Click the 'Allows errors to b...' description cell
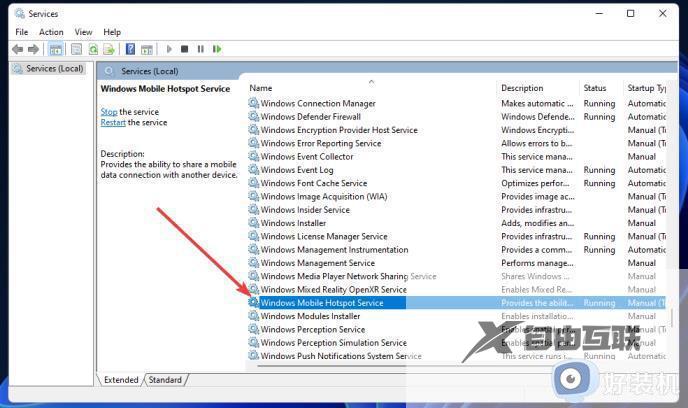The image size is (688, 408). click(x=537, y=143)
